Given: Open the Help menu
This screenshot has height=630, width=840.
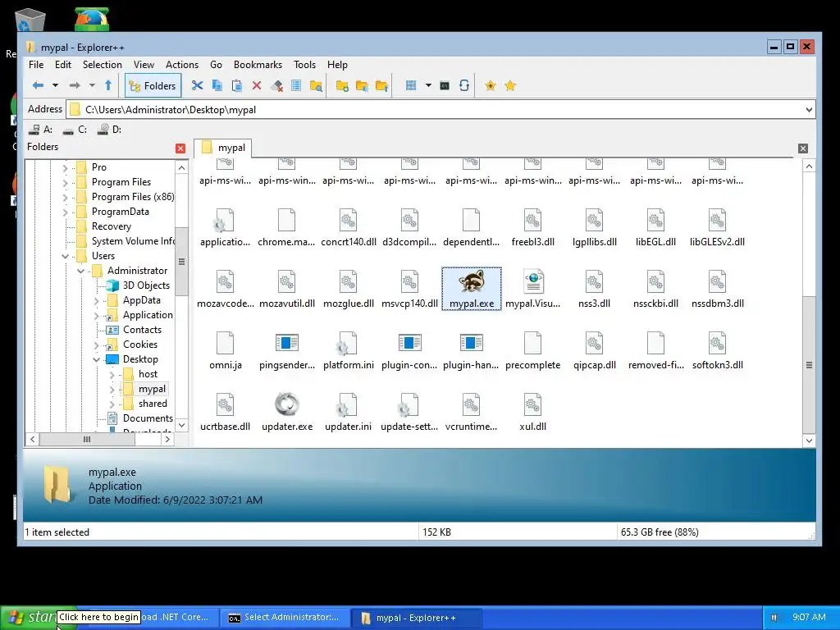Looking at the screenshot, I should pos(337,65).
